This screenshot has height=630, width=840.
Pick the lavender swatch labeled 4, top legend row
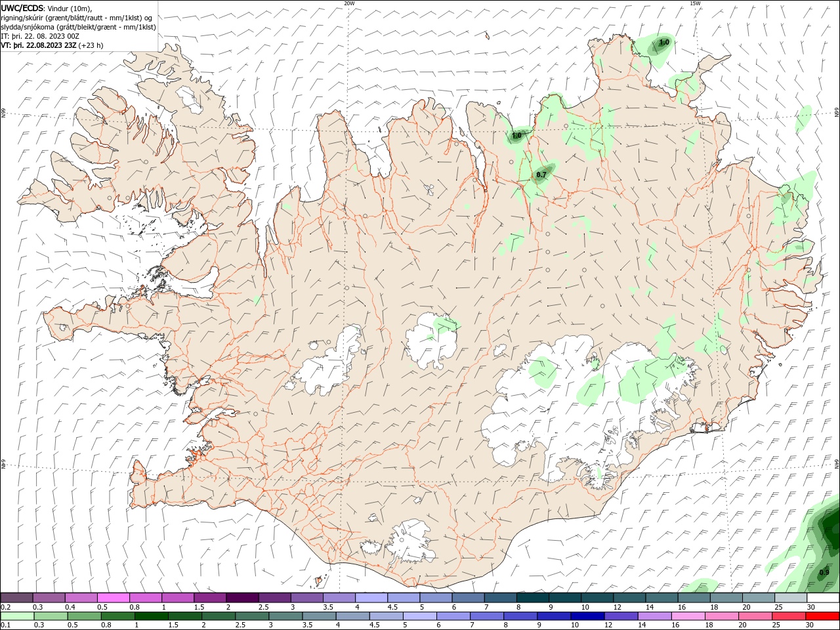(371, 598)
